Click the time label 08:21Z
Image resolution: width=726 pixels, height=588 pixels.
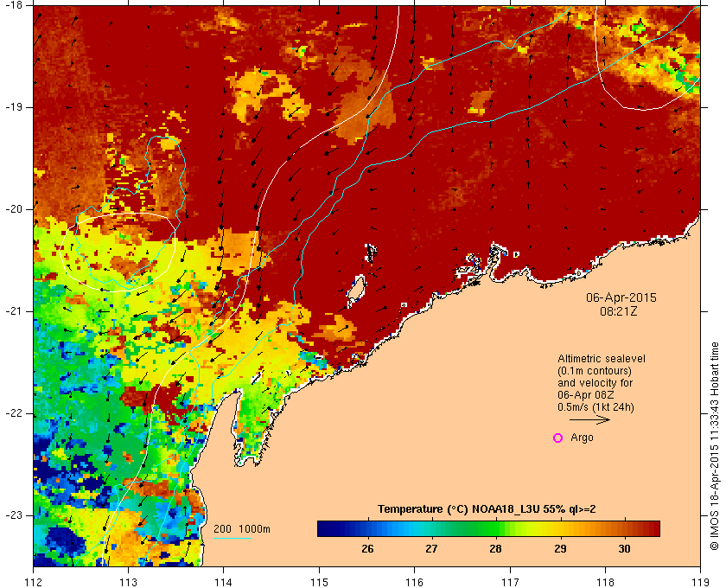point(619,311)
